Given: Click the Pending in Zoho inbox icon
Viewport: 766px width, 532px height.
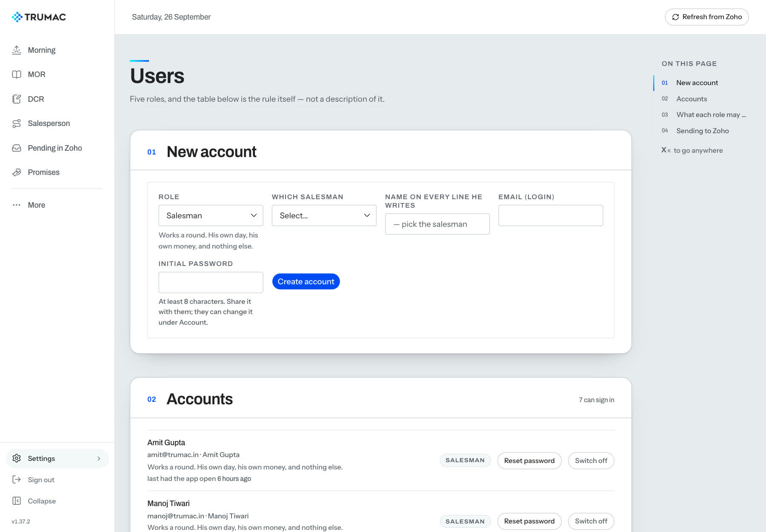Looking at the screenshot, I should pos(17,148).
